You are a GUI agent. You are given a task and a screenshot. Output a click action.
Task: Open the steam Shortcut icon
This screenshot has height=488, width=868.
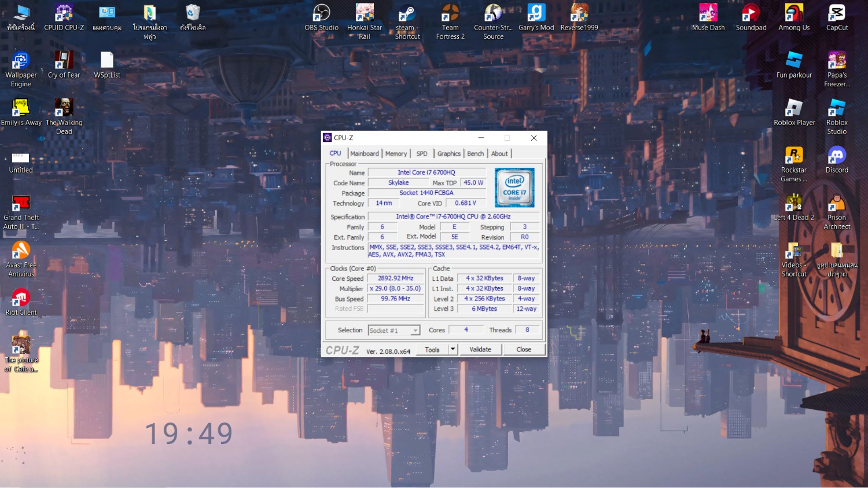[407, 21]
